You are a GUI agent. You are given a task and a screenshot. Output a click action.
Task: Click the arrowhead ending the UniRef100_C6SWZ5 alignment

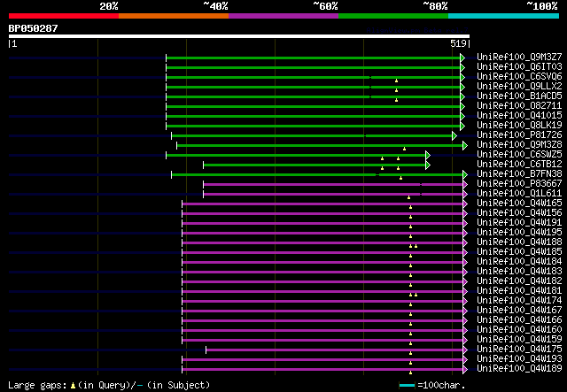coord(428,156)
